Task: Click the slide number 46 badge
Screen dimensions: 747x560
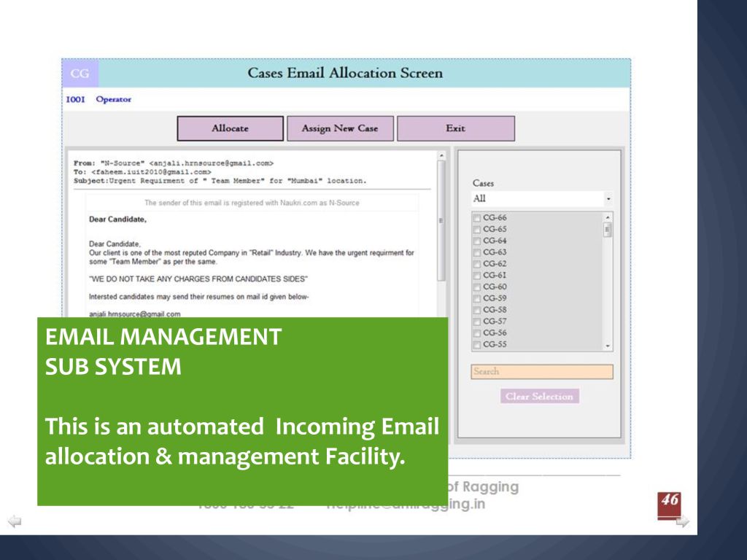Action: [668, 502]
